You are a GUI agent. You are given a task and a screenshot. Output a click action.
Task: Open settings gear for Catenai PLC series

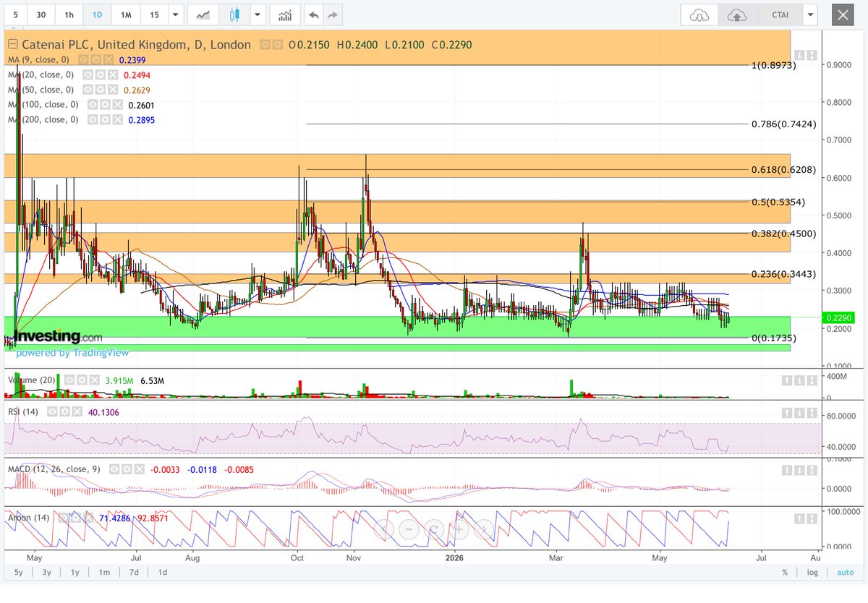(276, 45)
